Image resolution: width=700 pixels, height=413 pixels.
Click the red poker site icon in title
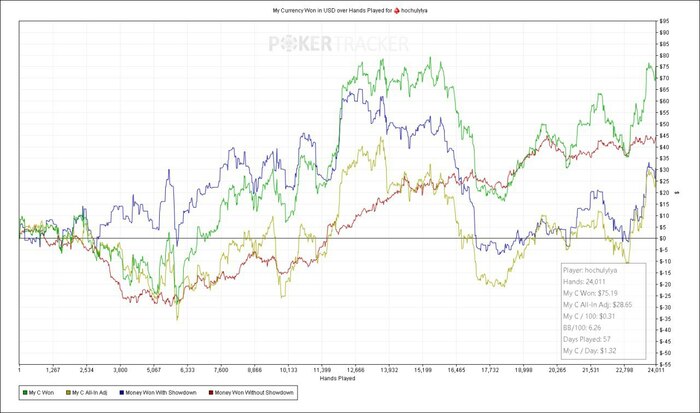click(396, 10)
